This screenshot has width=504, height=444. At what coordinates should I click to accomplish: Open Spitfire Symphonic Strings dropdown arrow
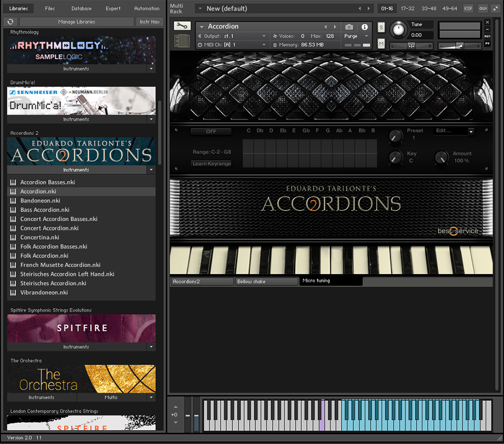(x=151, y=347)
